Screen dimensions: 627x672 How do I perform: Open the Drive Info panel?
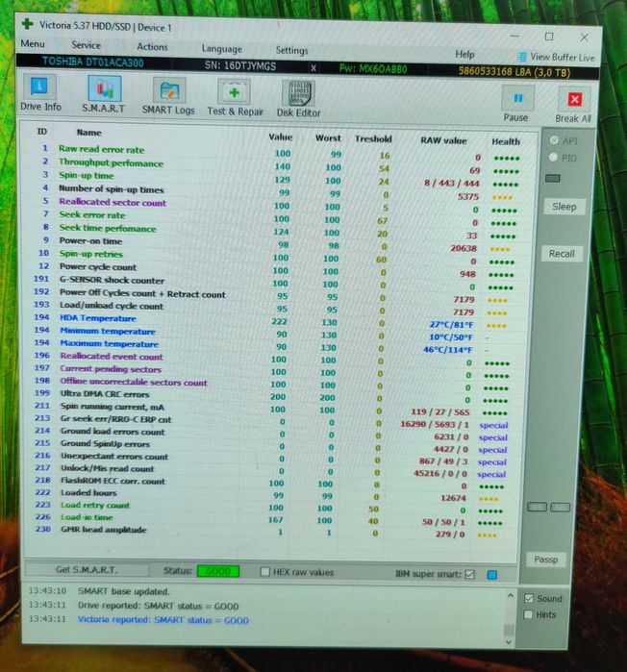click(40, 92)
